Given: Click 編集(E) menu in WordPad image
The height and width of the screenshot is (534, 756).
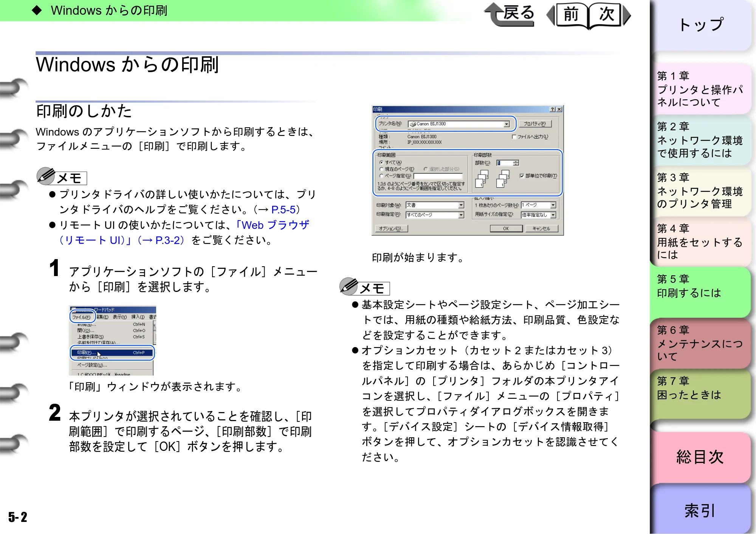Looking at the screenshot, I should 102,317.
